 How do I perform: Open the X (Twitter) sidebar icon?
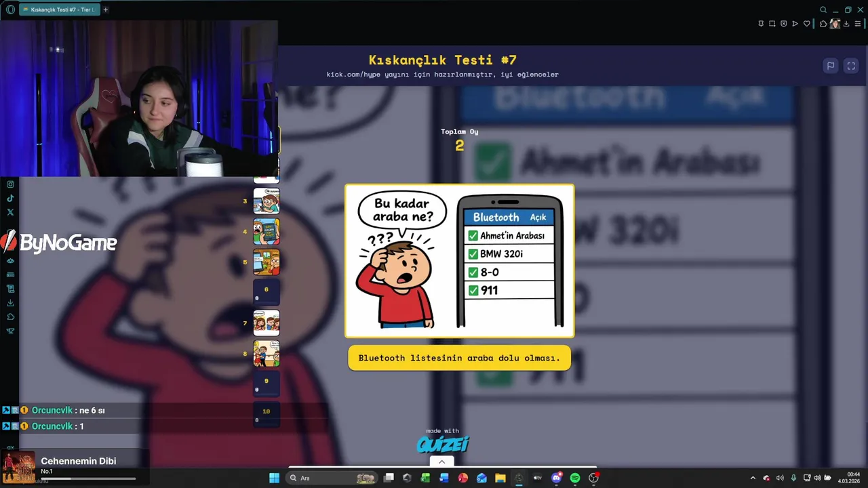[x=10, y=212]
